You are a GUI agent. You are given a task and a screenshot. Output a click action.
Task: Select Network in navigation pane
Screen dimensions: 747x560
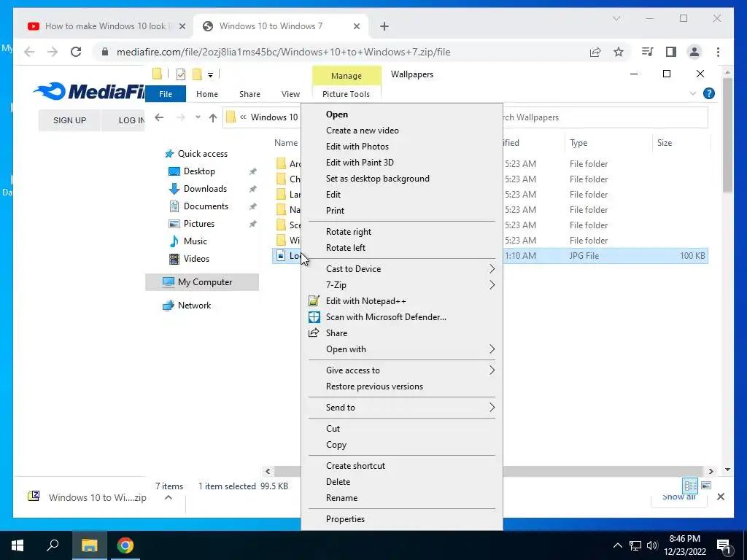(x=194, y=306)
